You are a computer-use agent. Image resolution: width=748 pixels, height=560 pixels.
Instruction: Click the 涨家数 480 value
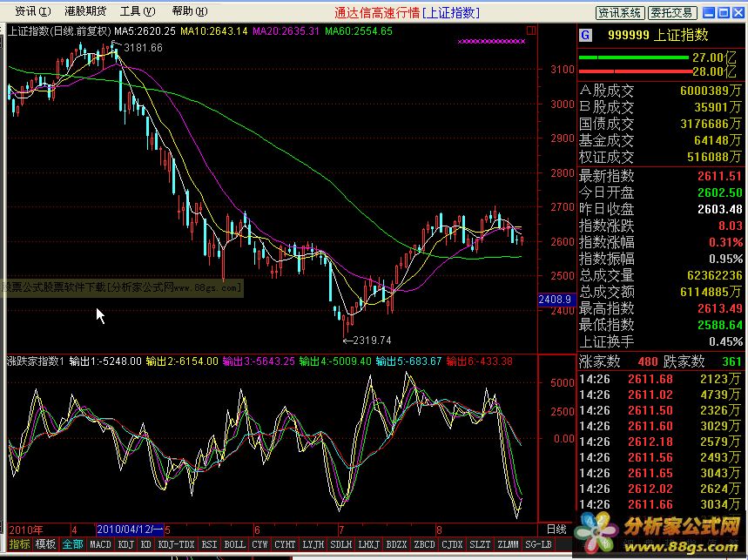(648, 362)
